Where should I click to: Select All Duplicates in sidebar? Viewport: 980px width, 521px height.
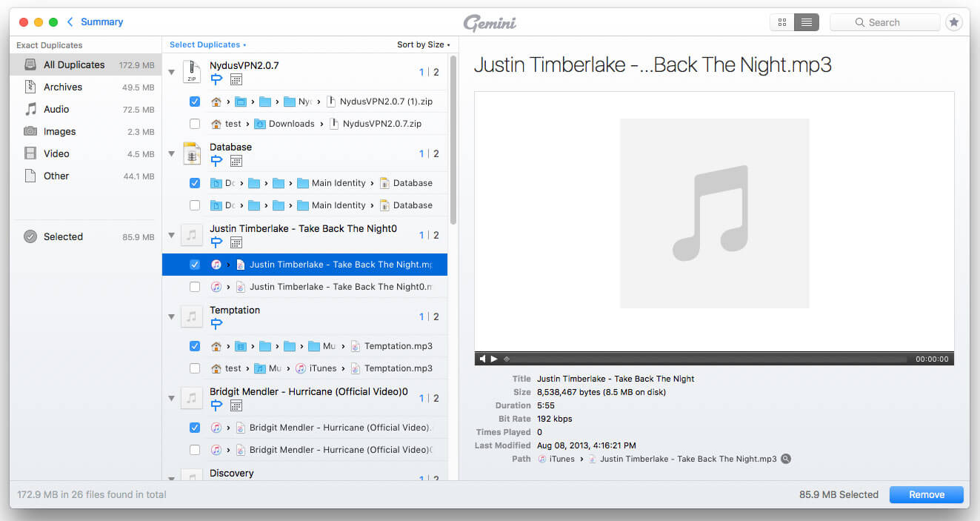pos(86,64)
